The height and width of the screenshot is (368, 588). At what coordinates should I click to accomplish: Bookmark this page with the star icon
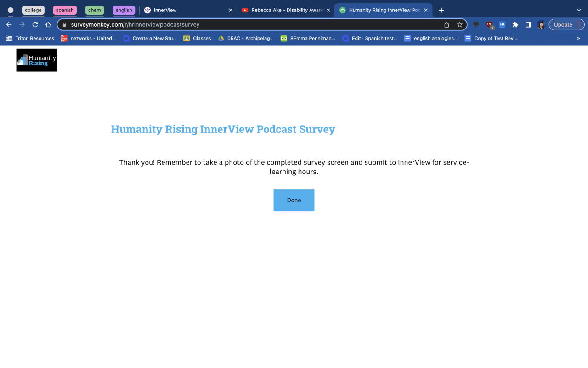(459, 25)
